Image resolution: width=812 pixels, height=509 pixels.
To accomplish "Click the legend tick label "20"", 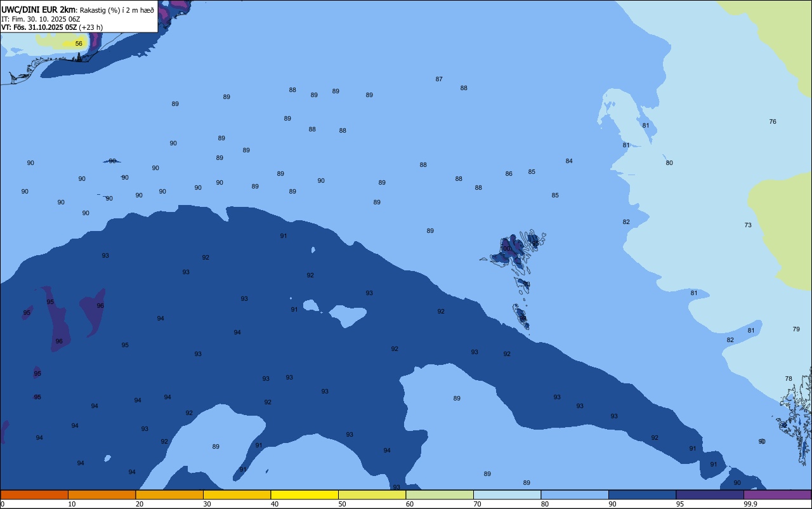I will [139, 504].
